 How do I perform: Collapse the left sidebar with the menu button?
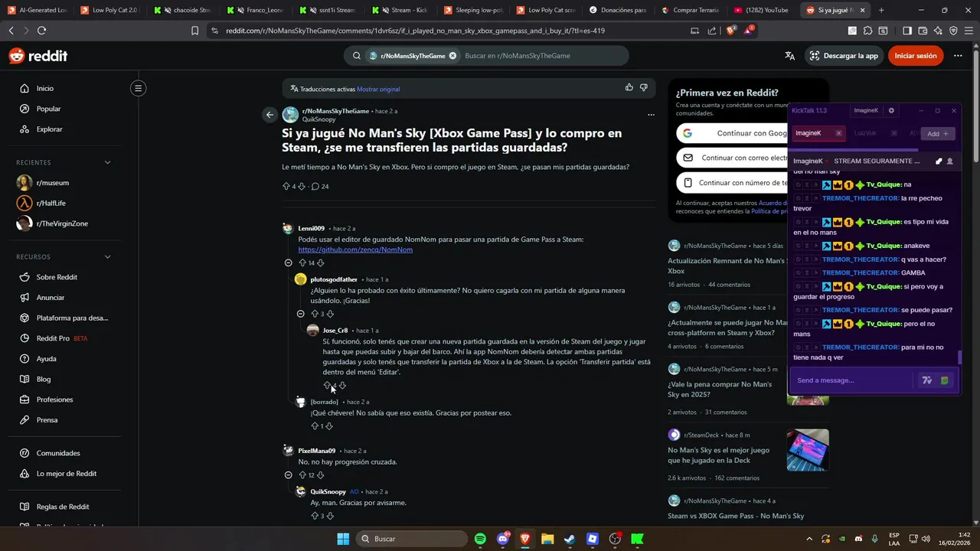coord(138,88)
